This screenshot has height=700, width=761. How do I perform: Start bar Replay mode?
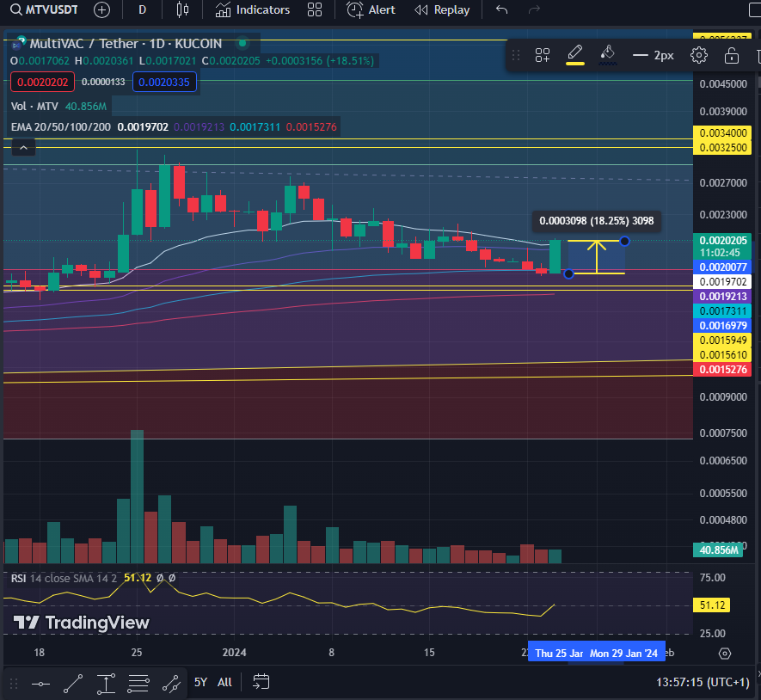tap(442, 9)
